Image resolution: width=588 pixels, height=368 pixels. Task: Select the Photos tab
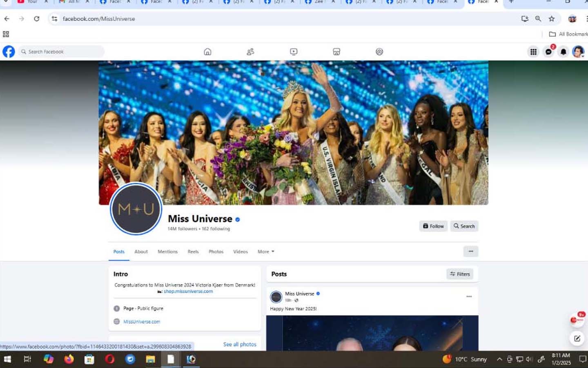[216, 252]
